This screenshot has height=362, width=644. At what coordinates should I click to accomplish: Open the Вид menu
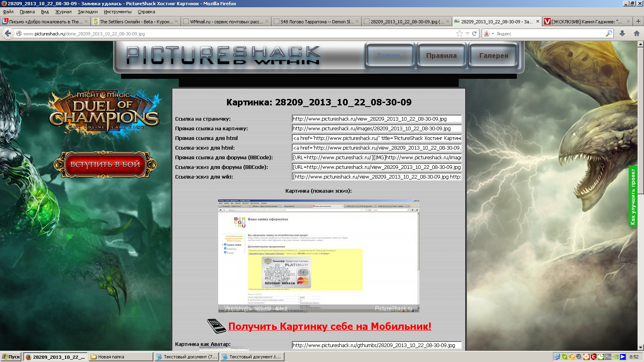[x=45, y=12]
